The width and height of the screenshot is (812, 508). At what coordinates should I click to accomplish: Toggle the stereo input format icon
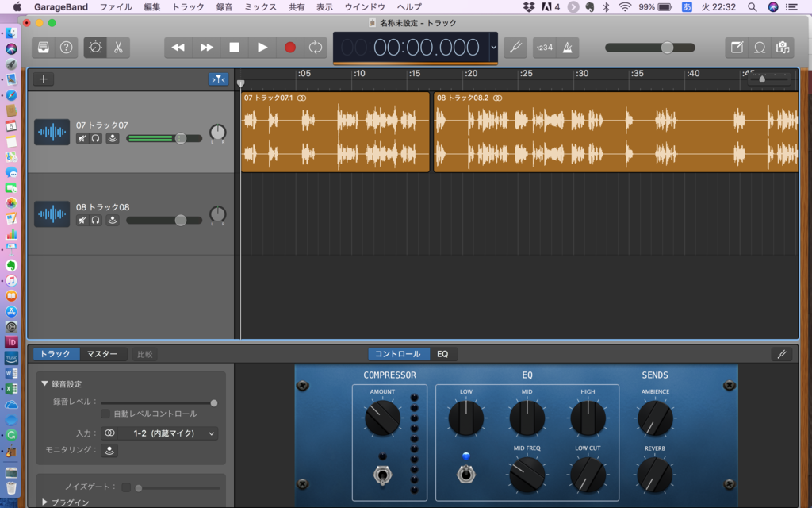coord(109,433)
